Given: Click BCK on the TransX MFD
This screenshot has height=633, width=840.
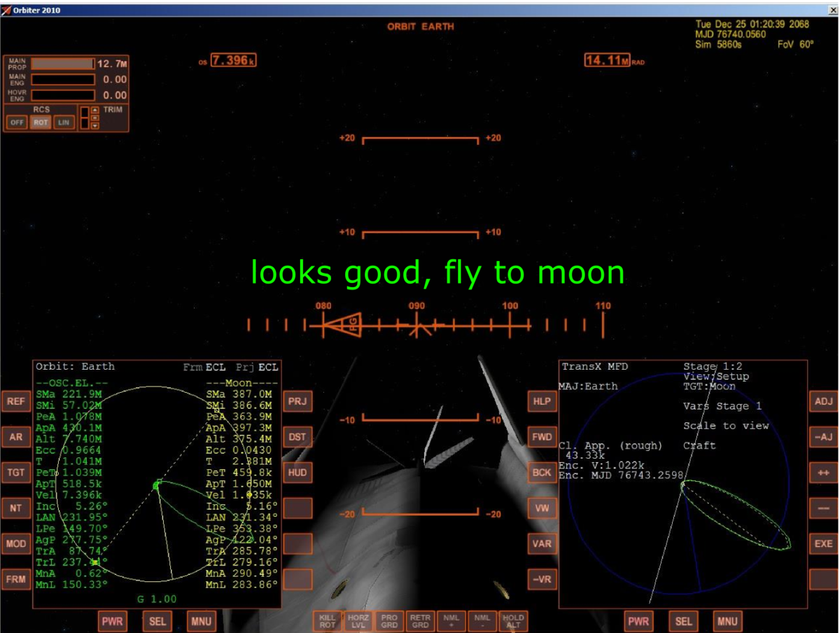Looking at the screenshot, I should click(x=542, y=473).
